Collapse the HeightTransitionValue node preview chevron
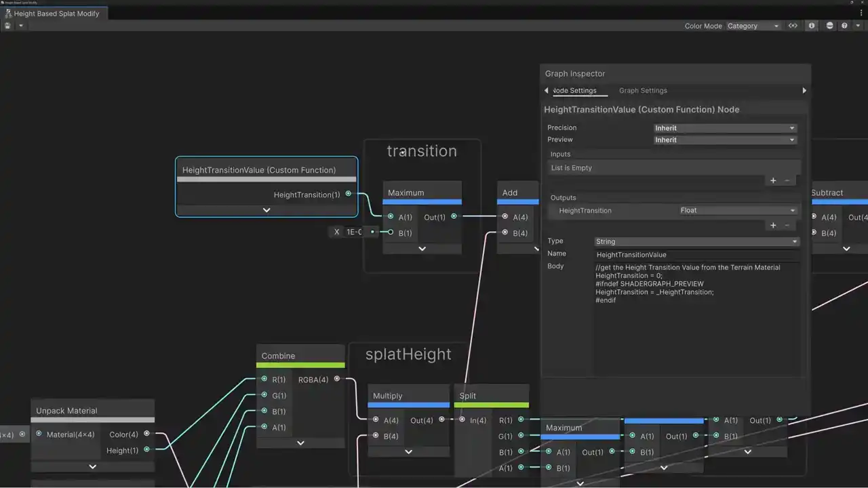The width and height of the screenshot is (868, 488). (267, 210)
